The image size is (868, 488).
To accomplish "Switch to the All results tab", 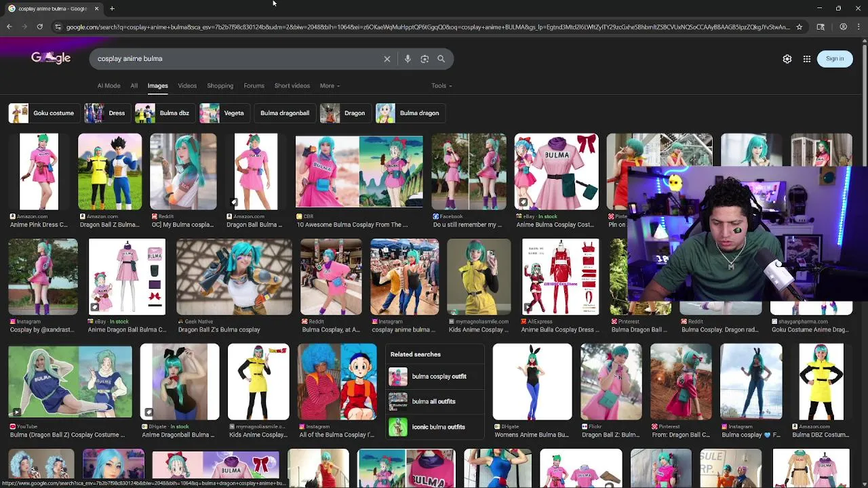I will pos(134,86).
